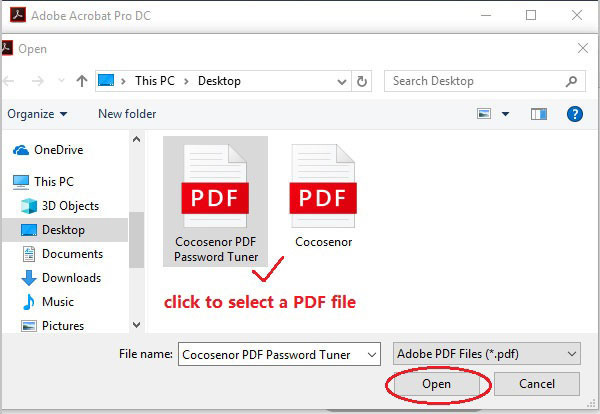The image size is (600, 414).
Task: Go forward using the forward arrow
Action: [38, 81]
